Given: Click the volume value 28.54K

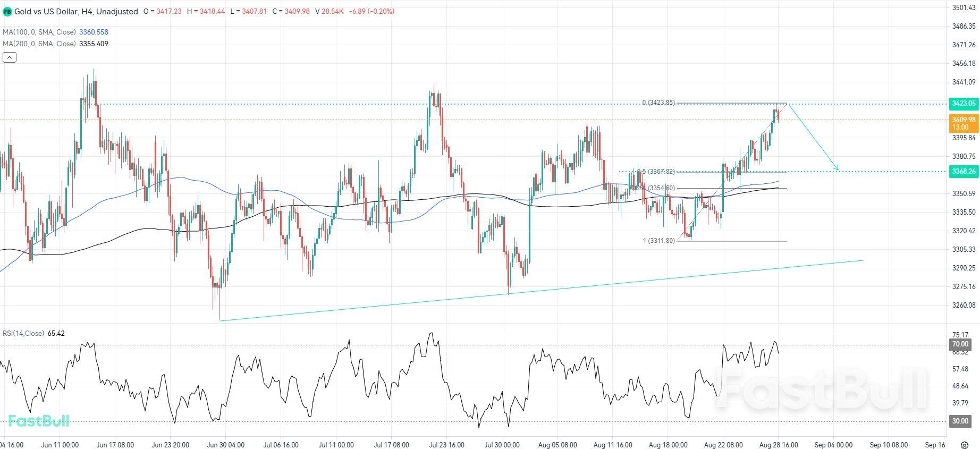Looking at the screenshot, I should [333, 12].
